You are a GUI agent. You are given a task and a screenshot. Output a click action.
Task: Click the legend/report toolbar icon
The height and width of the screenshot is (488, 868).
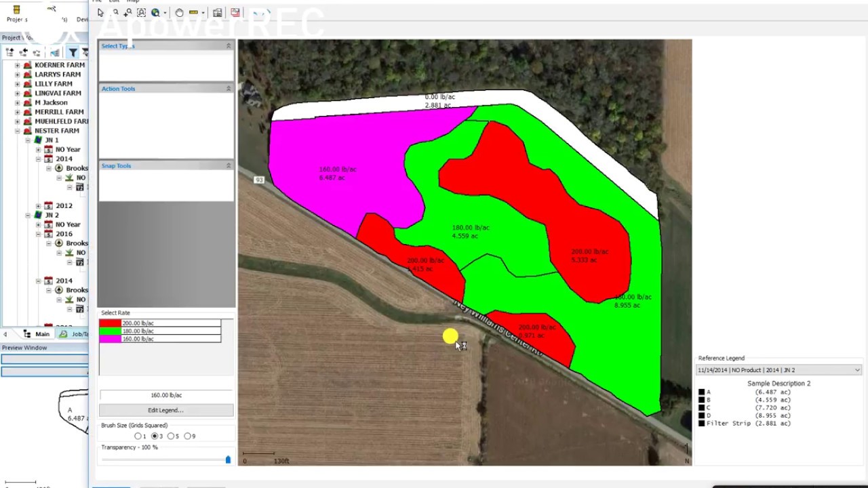tap(218, 12)
